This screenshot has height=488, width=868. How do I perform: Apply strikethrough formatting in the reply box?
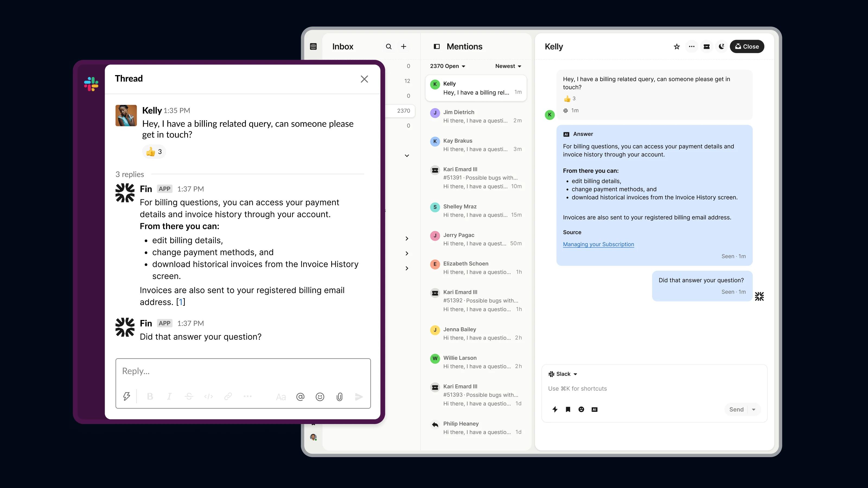tap(189, 396)
